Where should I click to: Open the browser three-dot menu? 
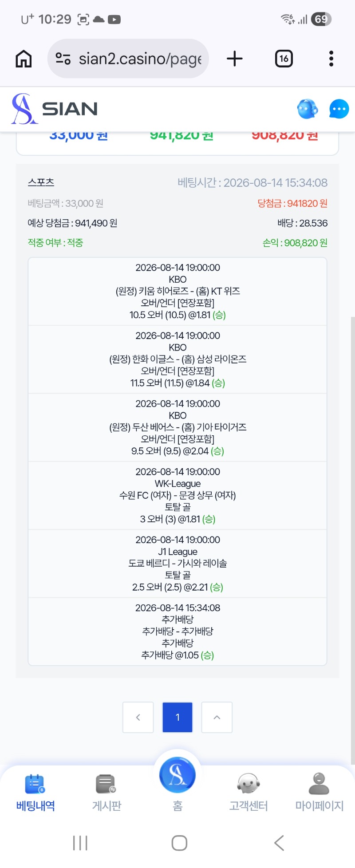[x=331, y=59]
